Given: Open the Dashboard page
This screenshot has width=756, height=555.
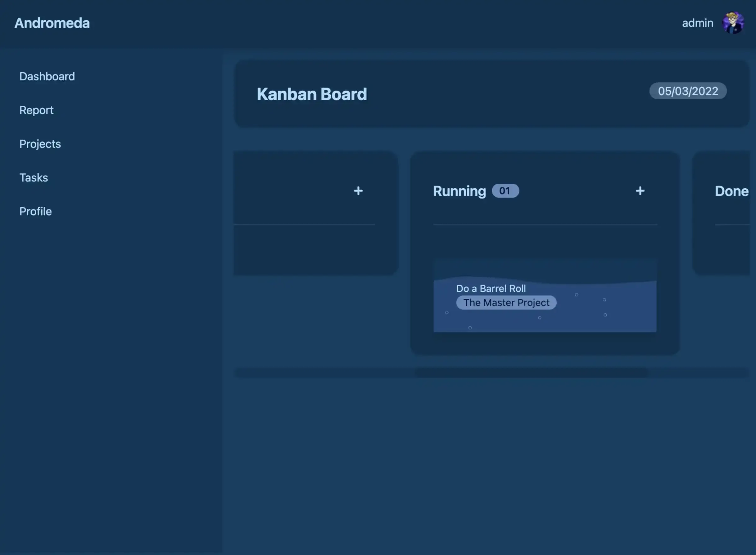Looking at the screenshot, I should pyautogui.click(x=47, y=76).
